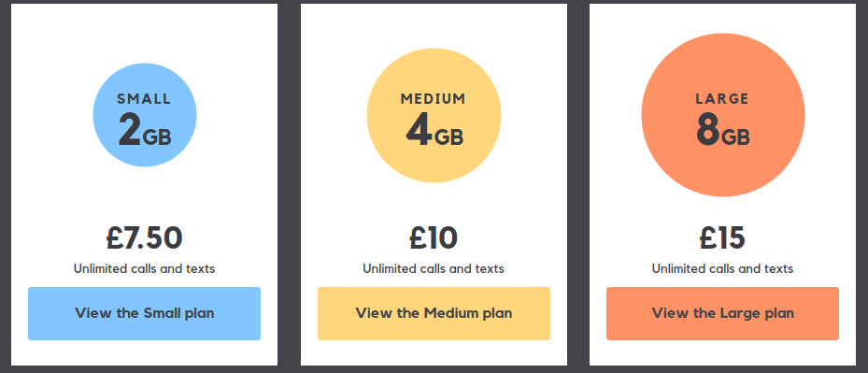Click the orange Large 8GB circle

point(723,115)
